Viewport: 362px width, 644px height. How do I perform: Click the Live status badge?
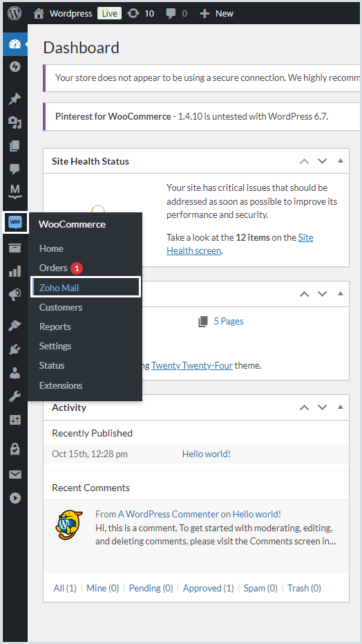(109, 13)
